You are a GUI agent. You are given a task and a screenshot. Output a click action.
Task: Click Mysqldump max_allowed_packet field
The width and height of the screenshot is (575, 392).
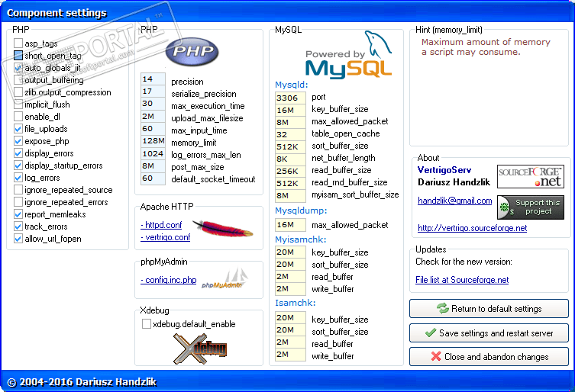click(x=290, y=224)
